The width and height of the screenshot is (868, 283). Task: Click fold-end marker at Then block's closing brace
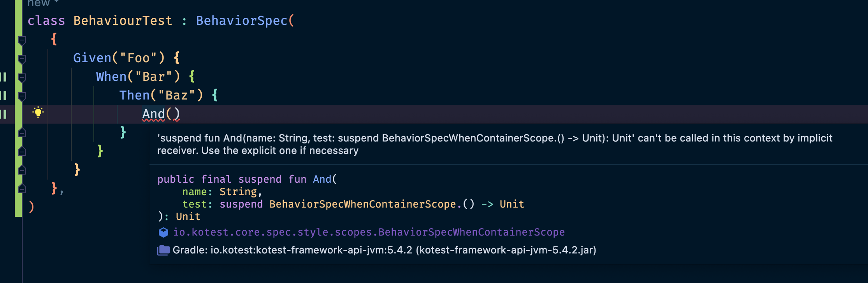[x=22, y=133]
